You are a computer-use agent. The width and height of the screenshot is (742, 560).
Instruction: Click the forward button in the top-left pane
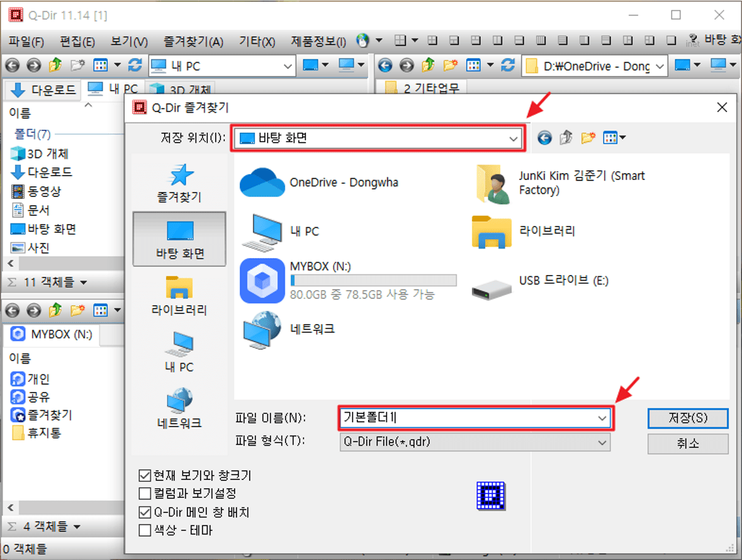[33, 65]
